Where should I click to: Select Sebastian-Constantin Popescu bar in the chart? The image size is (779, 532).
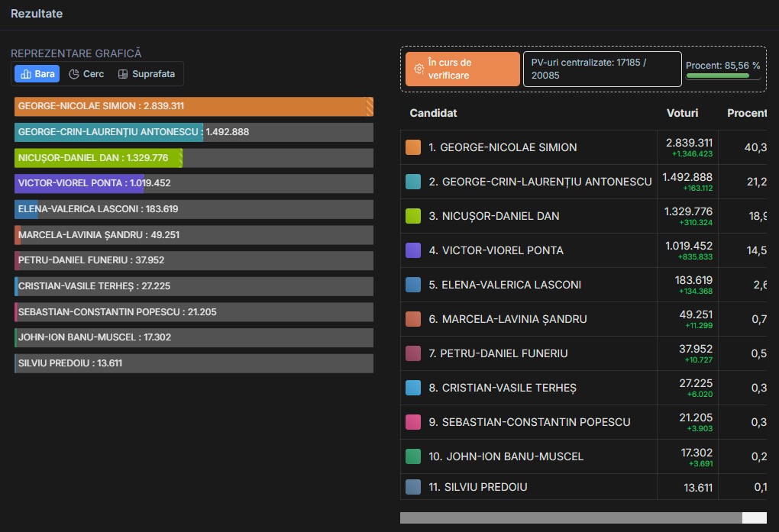(x=194, y=312)
